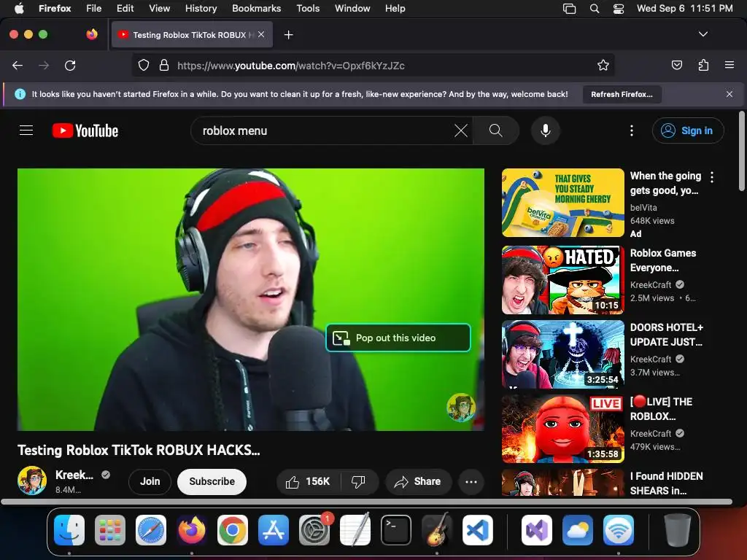Join the KreekCraft channel
Viewport: 747px width, 560px height.
pos(150,482)
